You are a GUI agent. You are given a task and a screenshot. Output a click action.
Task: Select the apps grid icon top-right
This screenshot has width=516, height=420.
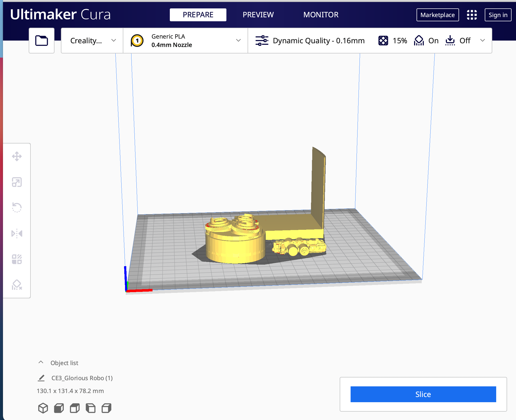tap(471, 15)
